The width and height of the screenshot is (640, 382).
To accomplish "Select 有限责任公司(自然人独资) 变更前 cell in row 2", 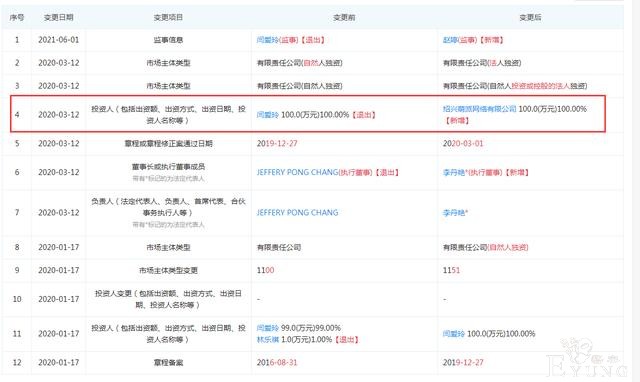I will [x=300, y=63].
